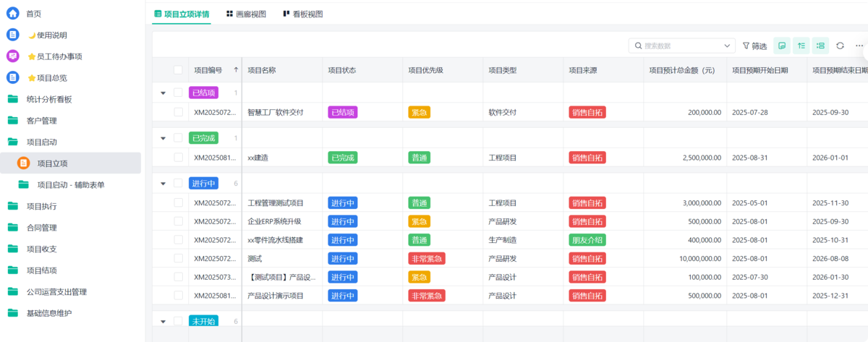Switch to 项目立项详情 tab

pyautogui.click(x=182, y=14)
